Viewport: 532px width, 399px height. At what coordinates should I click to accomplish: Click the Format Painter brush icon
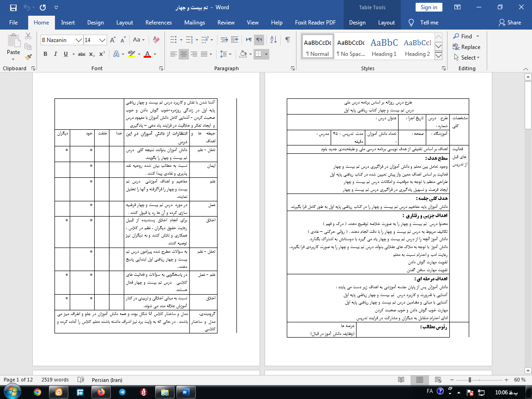click(29, 57)
